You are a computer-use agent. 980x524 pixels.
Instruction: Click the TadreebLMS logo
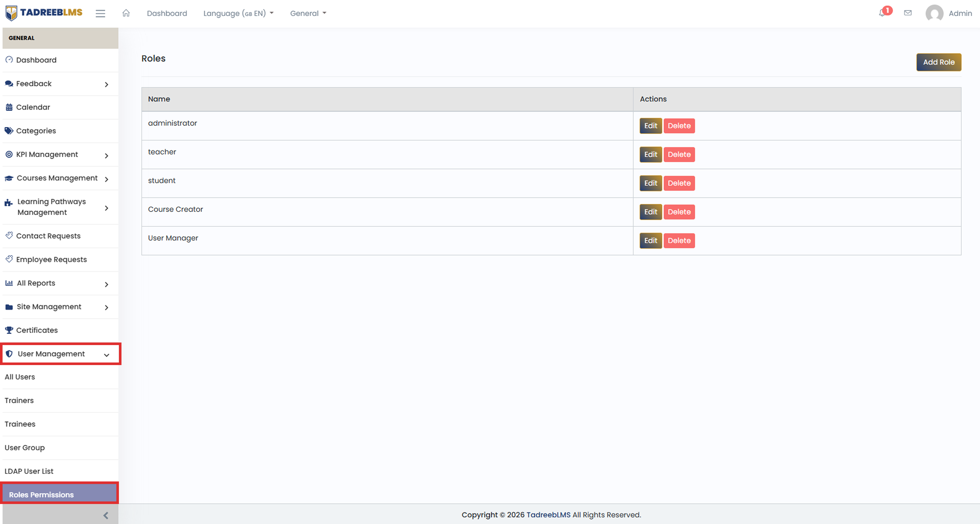tap(44, 13)
